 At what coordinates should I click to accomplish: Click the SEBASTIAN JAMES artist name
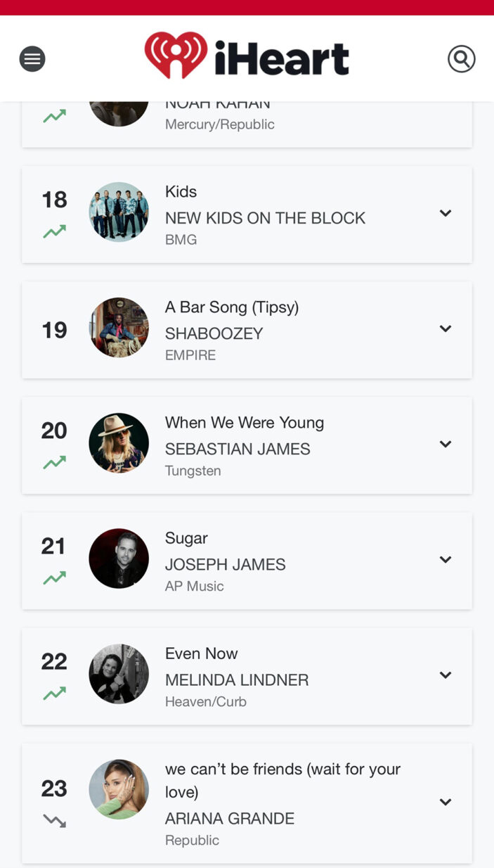(x=238, y=449)
